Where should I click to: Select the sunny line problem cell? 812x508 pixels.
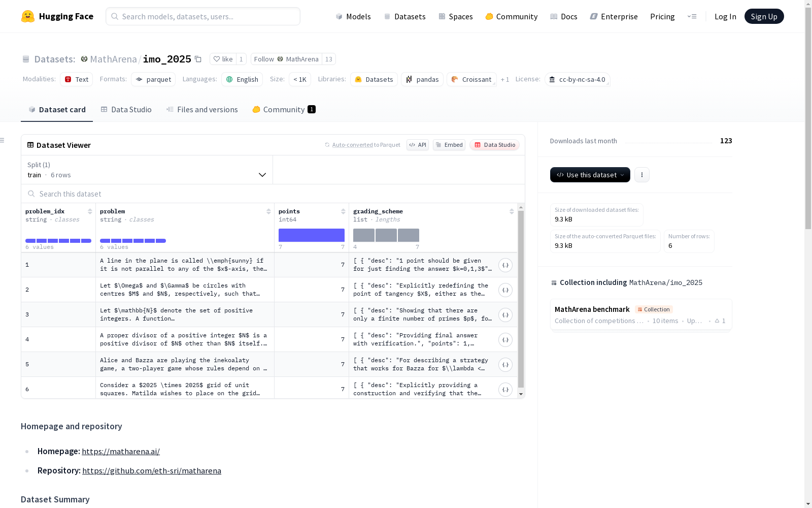185,265
